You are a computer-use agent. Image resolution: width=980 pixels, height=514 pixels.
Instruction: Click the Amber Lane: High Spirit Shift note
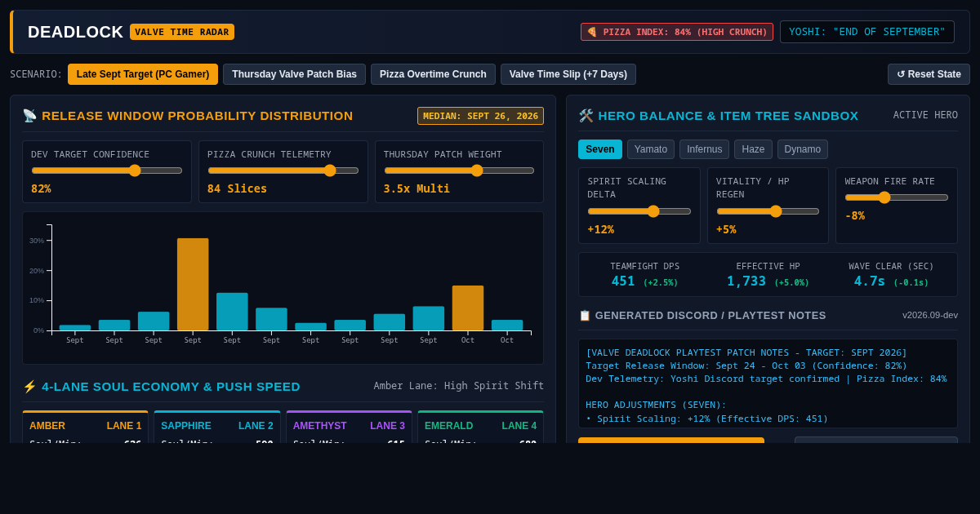(459, 386)
